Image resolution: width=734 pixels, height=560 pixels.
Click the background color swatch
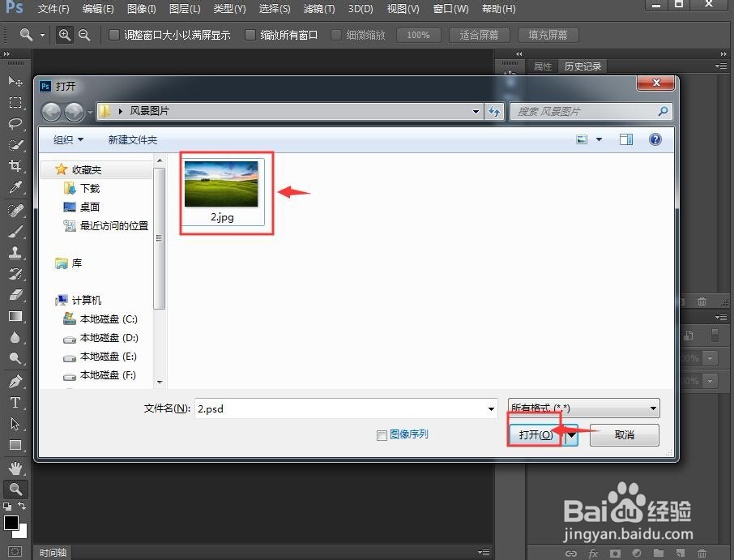[23, 532]
